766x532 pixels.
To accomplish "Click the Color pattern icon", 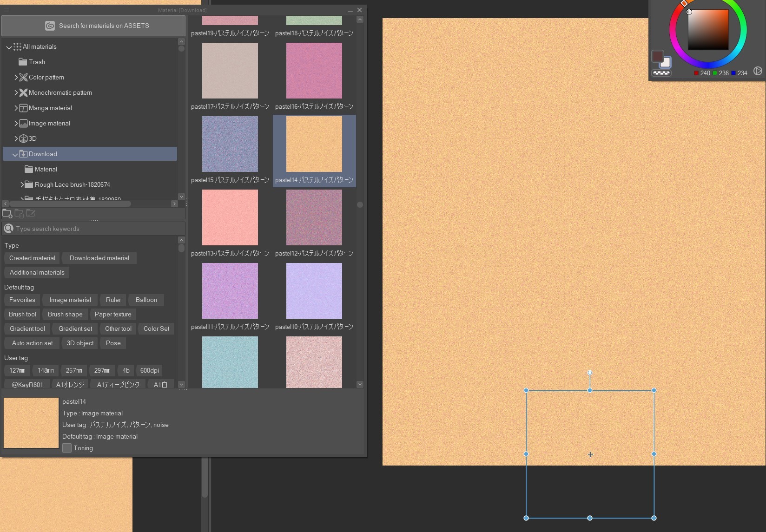I will (x=23, y=77).
